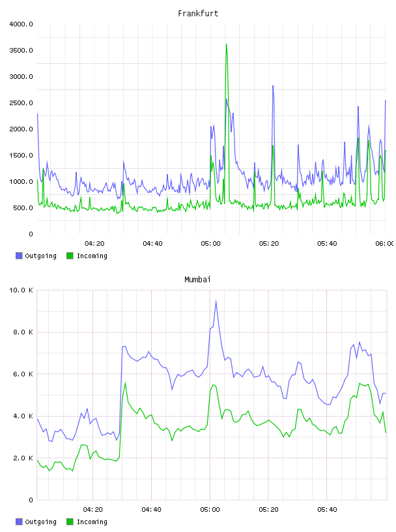Screen dimensions: 396x532
Task: Click the 04:20 time label on Mumbai chart
Action: tap(93, 510)
